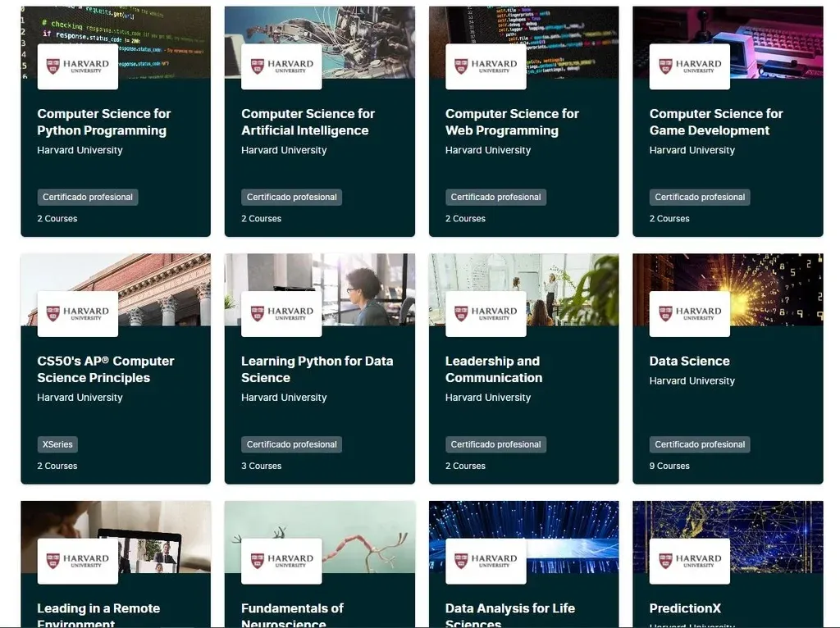
Task: Open Computer Science for Python Programming title
Action: coord(104,122)
